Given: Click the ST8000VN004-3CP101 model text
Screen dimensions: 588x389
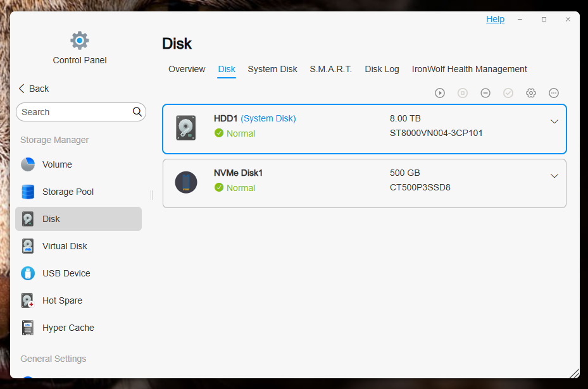Looking at the screenshot, I should coord(436,133).
